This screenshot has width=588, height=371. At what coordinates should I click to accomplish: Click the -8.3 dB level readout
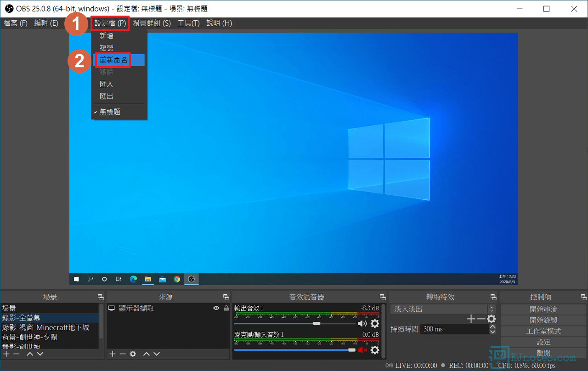[x=370, y=309]
